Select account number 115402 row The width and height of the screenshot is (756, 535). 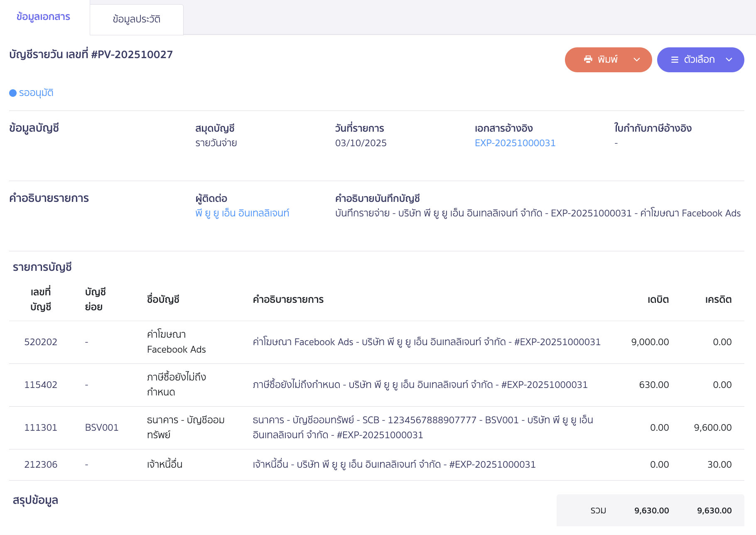41,385
